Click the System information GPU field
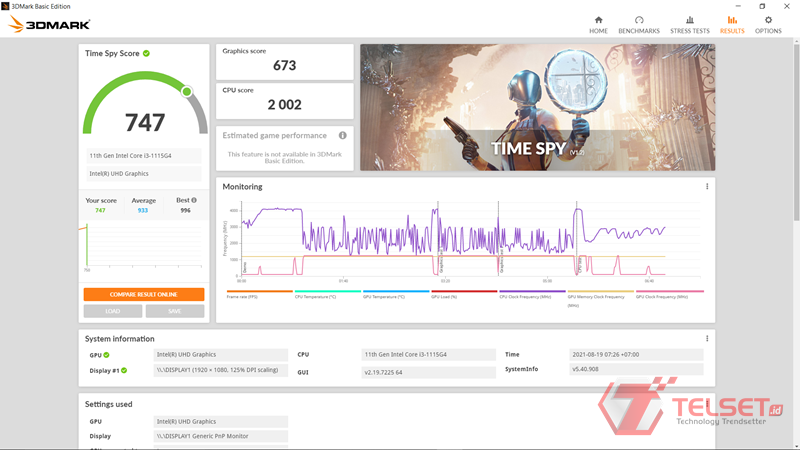This screenshot has width=800, height=450. point(220,355)
